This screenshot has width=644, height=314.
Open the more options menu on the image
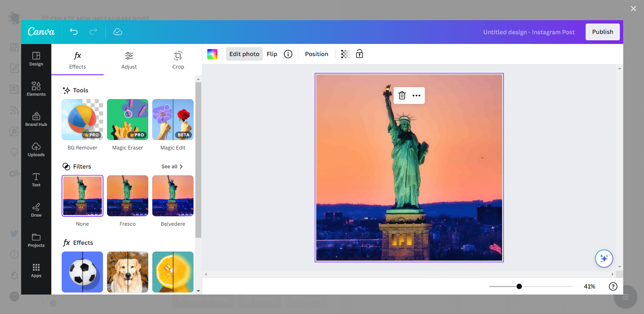pos(416,95)
